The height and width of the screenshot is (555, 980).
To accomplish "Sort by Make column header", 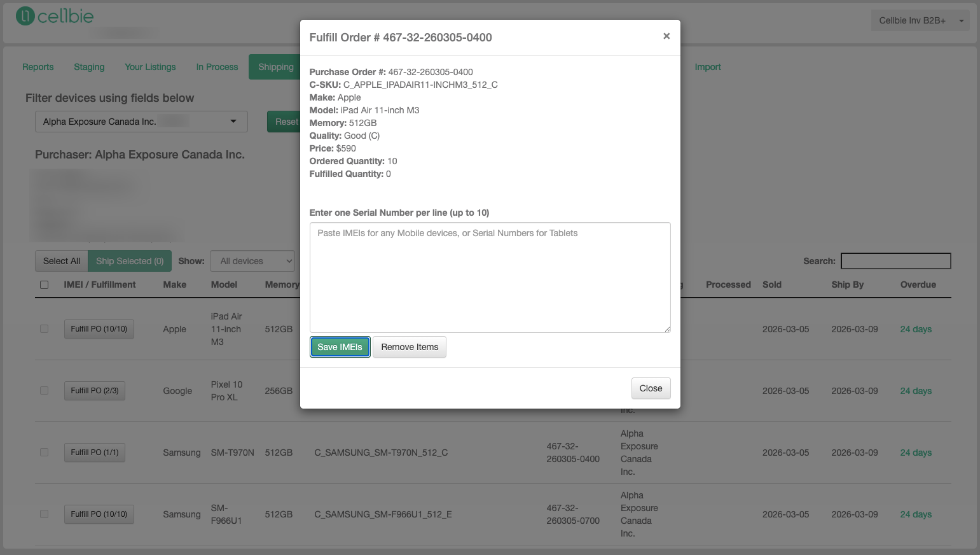I will coord(175,285).
